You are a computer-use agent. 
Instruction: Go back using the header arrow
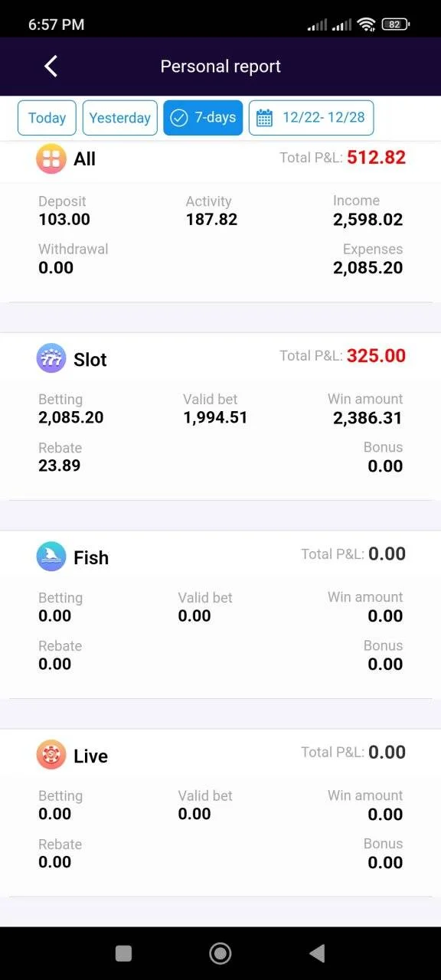51,67
